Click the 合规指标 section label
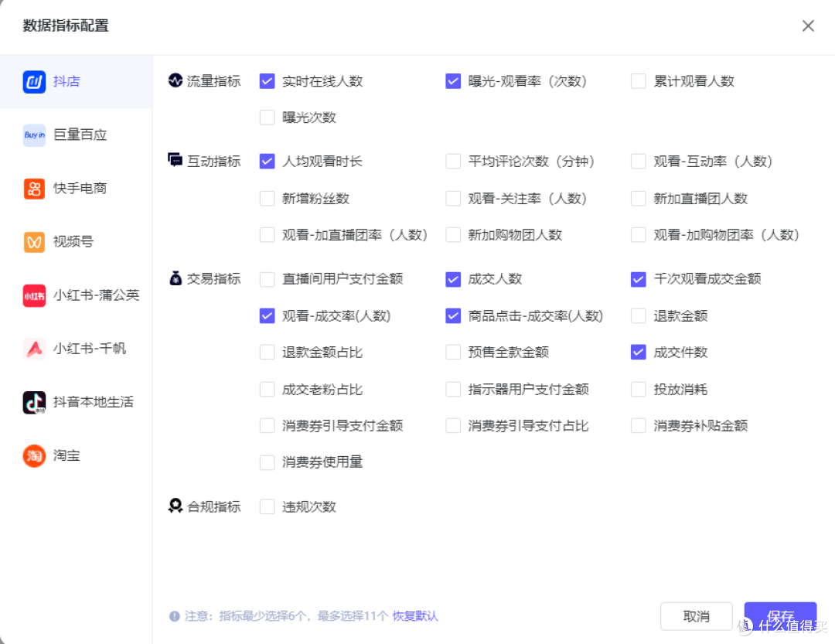The width and height of the screenshot is (835, 644). [213, 506]
